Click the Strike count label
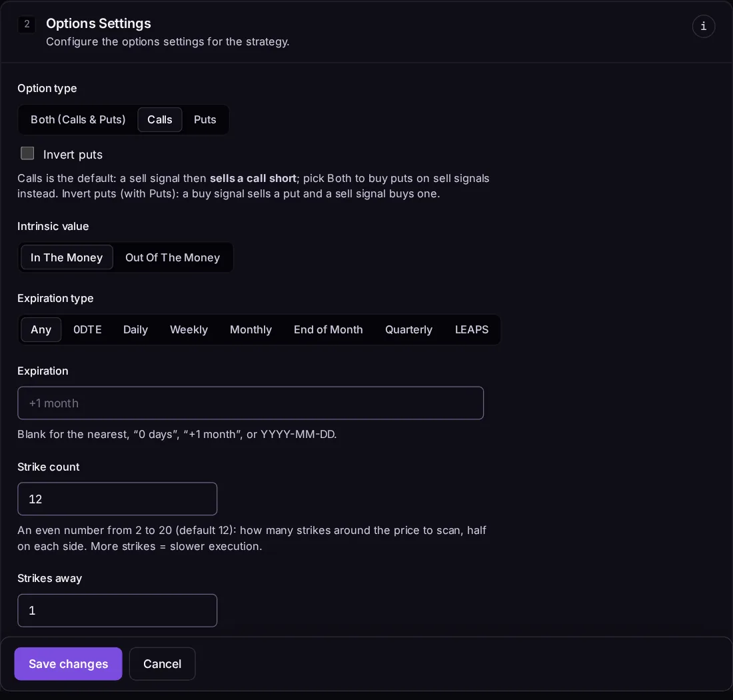 coord(48,467)
